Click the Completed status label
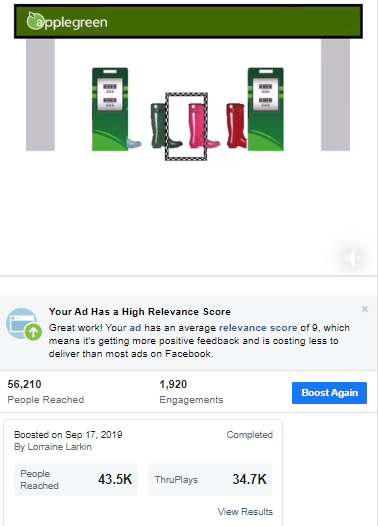379x526 pixels. pyautogui.click(x=250, y=435)
